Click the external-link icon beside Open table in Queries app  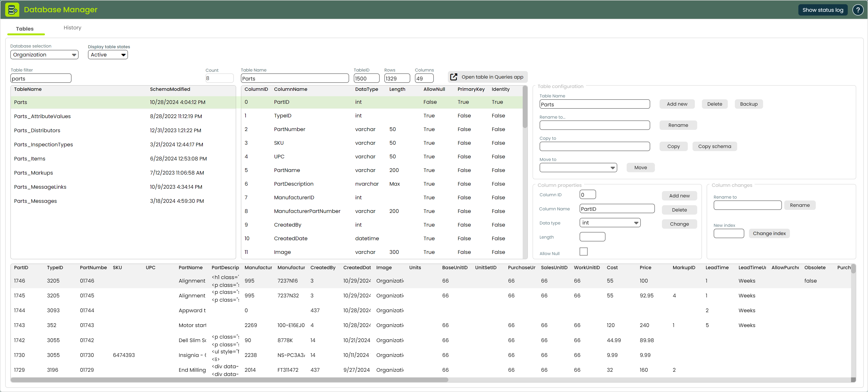454,77
